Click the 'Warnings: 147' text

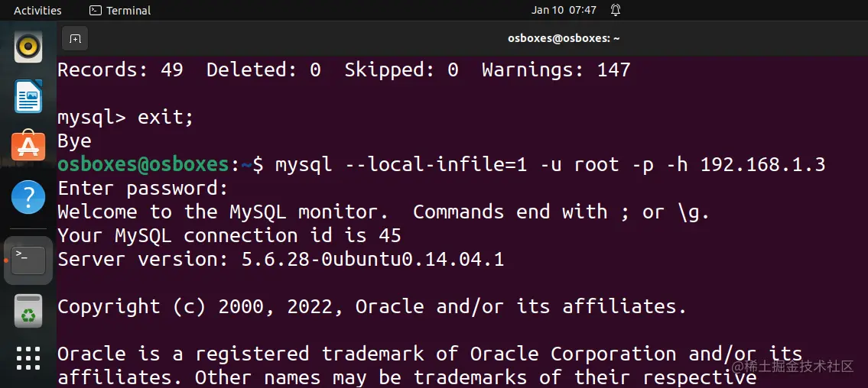[556, 70]
